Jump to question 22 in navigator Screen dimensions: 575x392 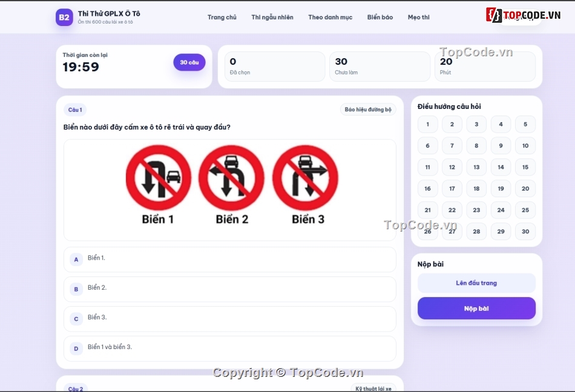[x=452, y=210]
